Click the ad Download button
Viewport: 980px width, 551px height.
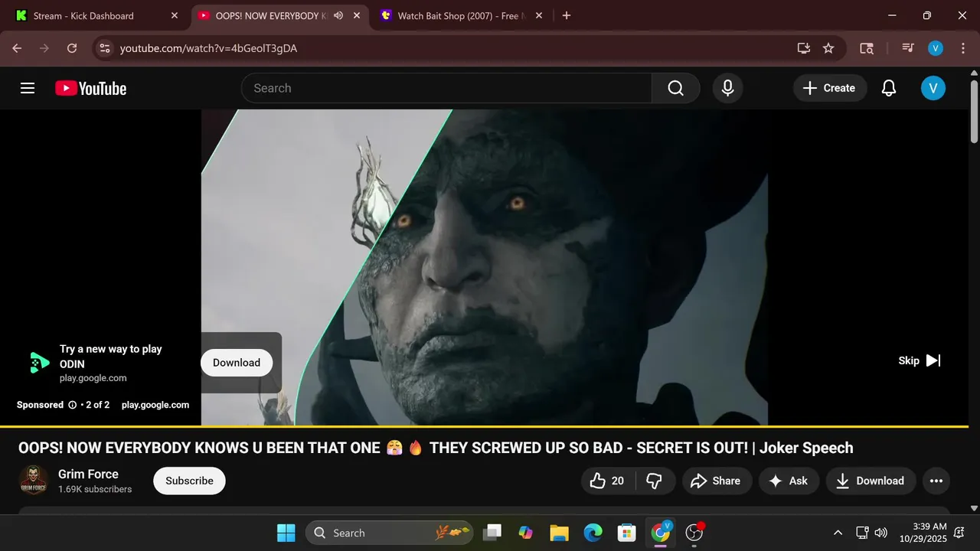point(237,363)
